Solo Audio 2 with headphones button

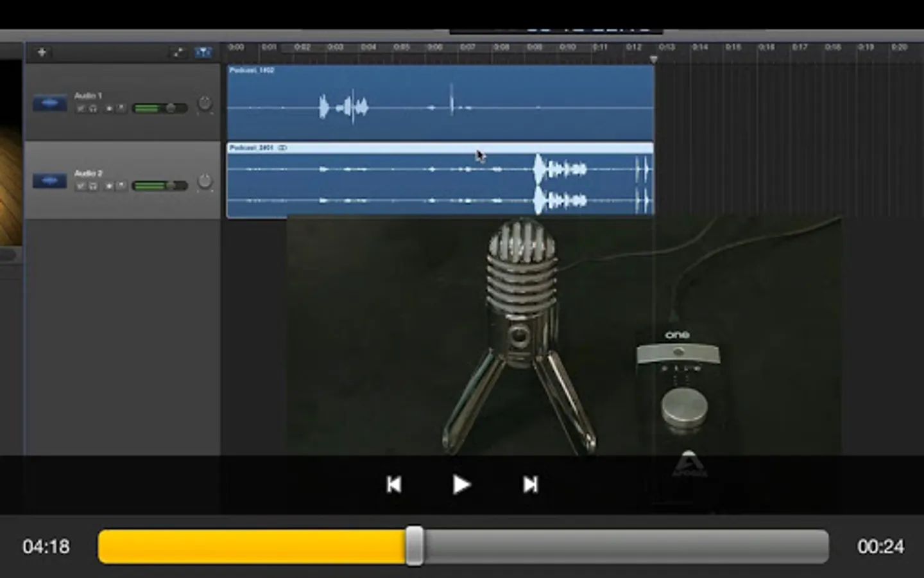pyautogui.click(x=93, y=186)
